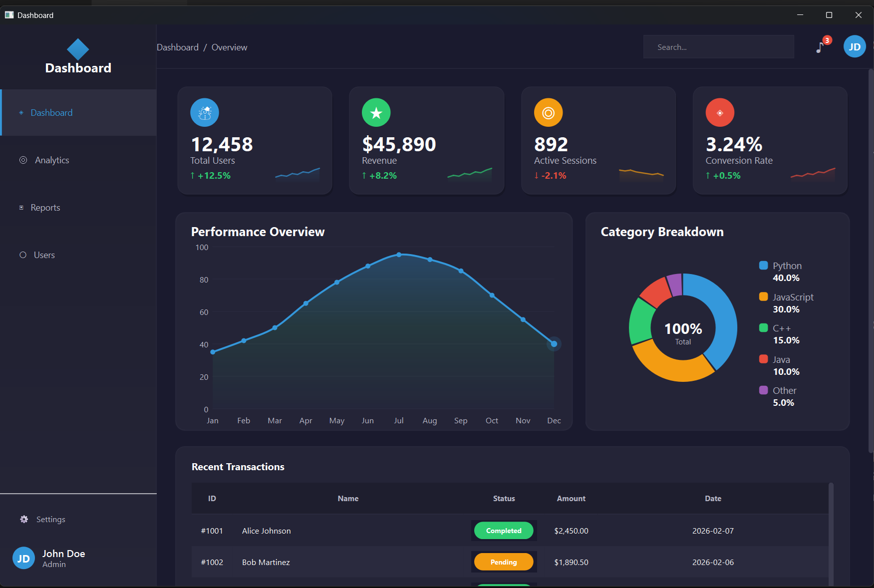Open the JD profile avatar menu
The image size is (874, 588).
click(x=854, y=46)
